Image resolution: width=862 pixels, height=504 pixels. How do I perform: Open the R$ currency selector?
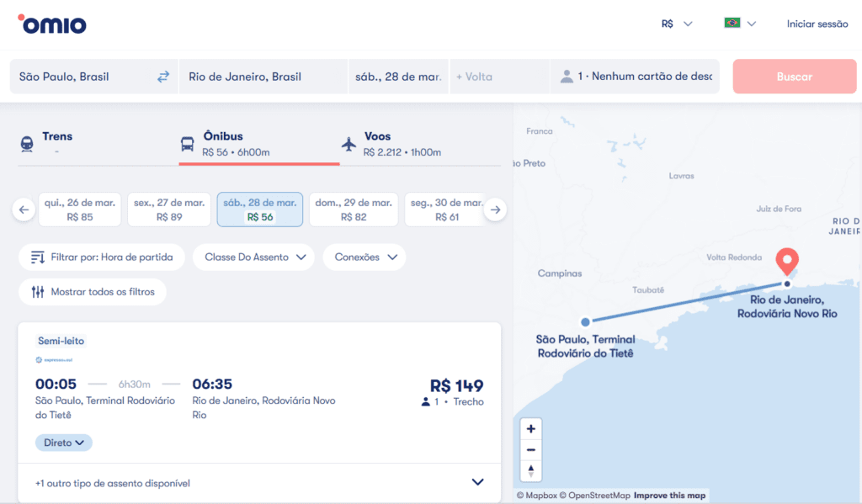[x=677, y=24]
